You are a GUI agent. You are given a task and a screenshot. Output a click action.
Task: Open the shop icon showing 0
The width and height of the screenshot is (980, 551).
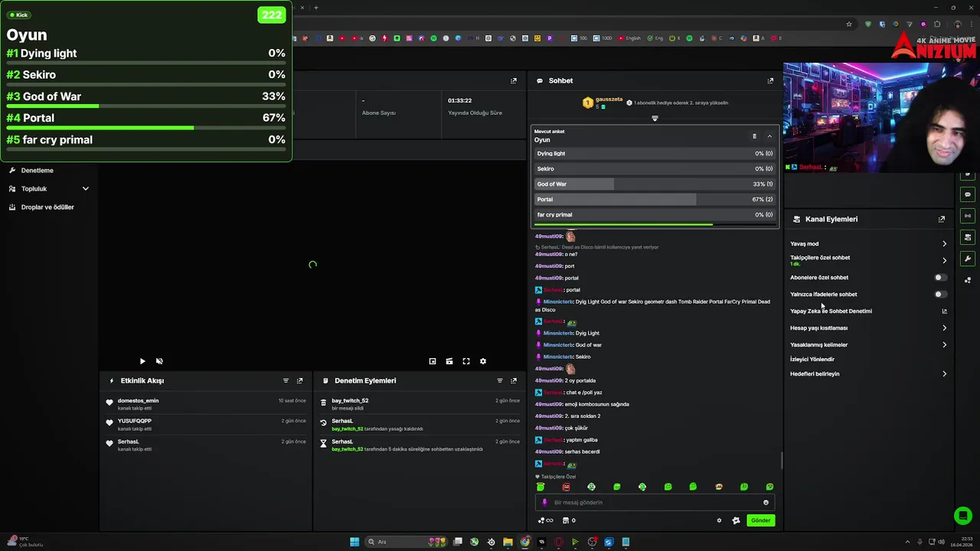click(x=569, y=520)
